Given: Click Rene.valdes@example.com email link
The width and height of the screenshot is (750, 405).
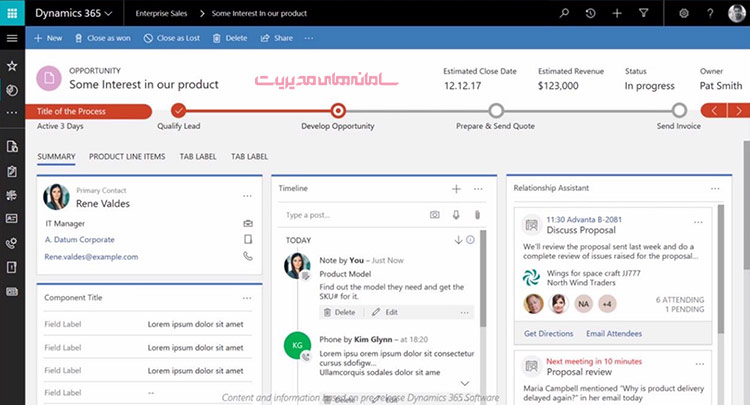Looking at the screenshot, I should click(91, 257).
